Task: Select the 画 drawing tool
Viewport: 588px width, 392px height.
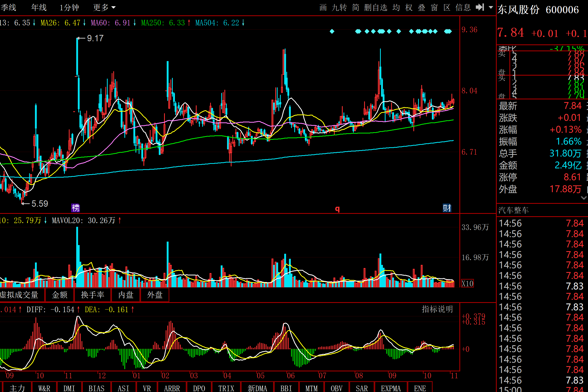Action: click(x=323, y=7)
